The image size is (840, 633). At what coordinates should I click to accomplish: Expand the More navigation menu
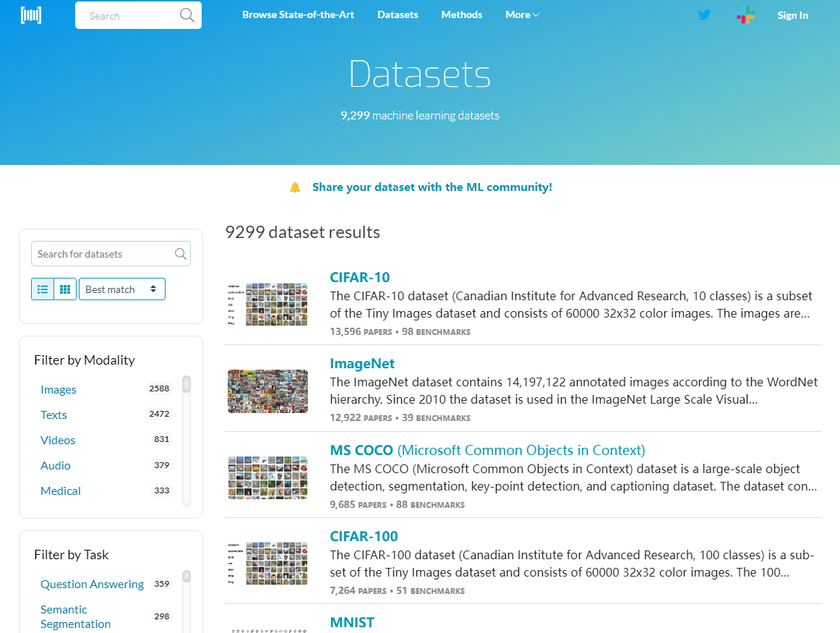point(521,14)
